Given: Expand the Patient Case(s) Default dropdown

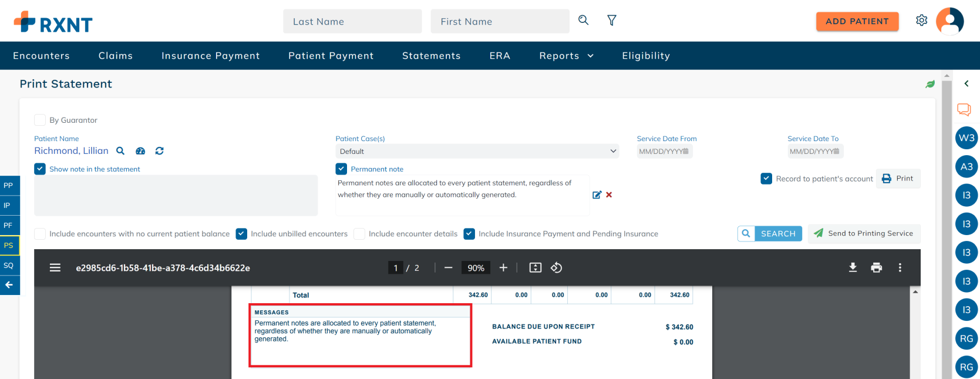Looking at the screenshot, I should click(x=477, y=152).
